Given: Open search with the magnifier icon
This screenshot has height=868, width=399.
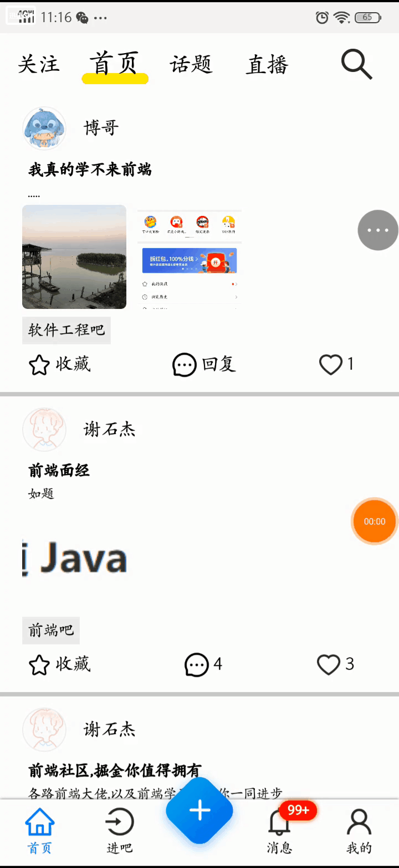Looking at the screenshot, I should pos(356,64).
